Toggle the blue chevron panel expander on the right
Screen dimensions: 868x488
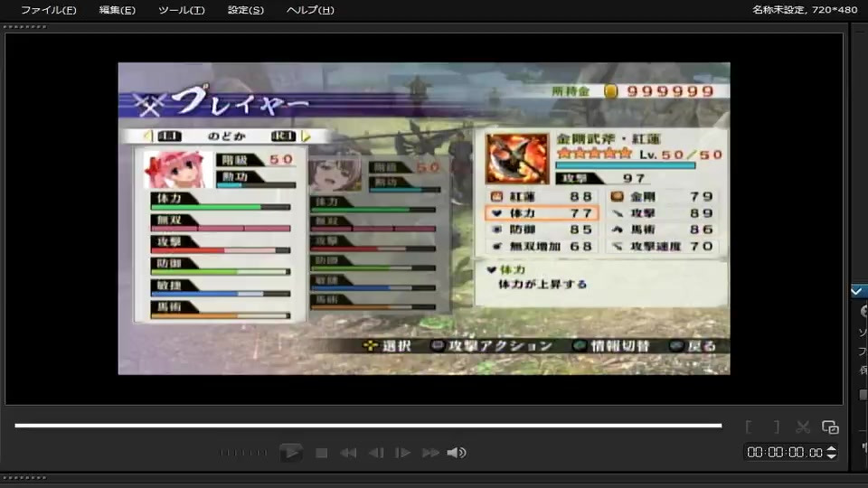[x=858, y=291]
